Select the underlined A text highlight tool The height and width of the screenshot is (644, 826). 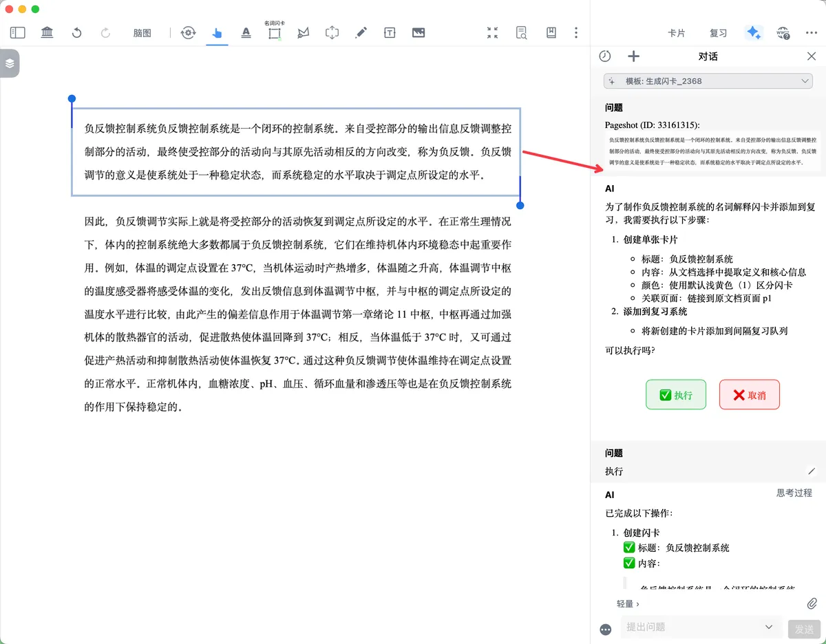pyautogui.click(x=246, y=32)
